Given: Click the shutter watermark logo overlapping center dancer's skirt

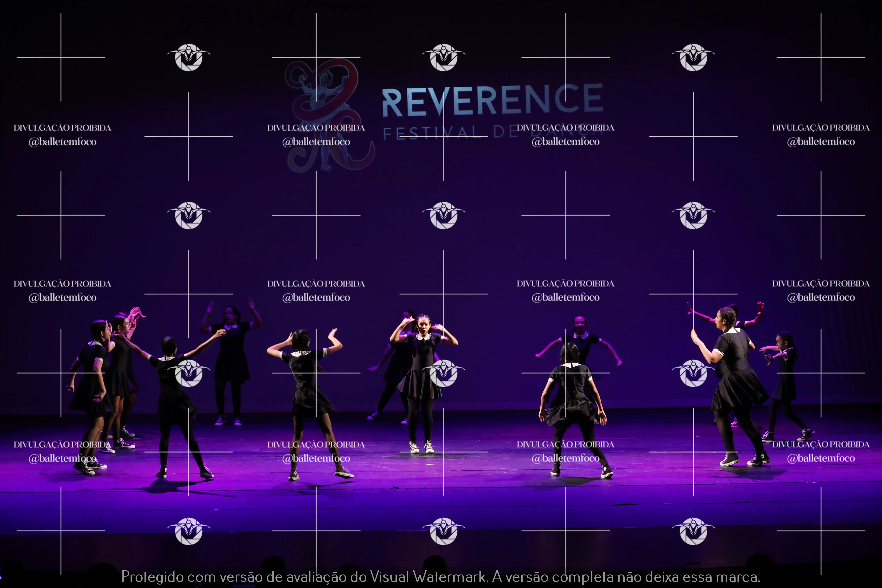Looking at the screenshot, I should pyautogui.click(x=444, y=373).
